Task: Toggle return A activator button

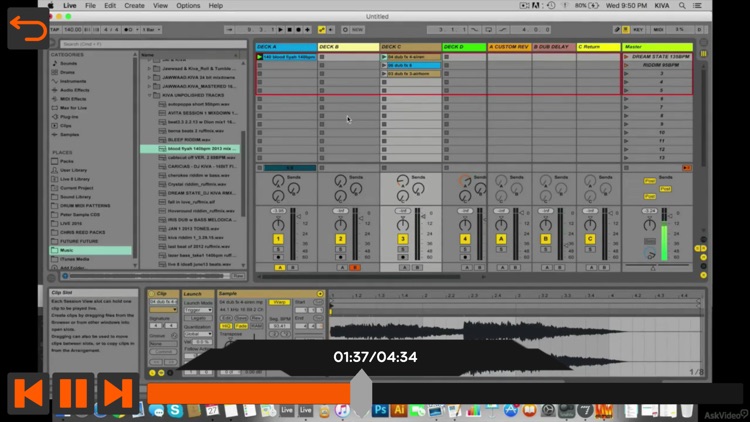Action: [x=501, y=239]
